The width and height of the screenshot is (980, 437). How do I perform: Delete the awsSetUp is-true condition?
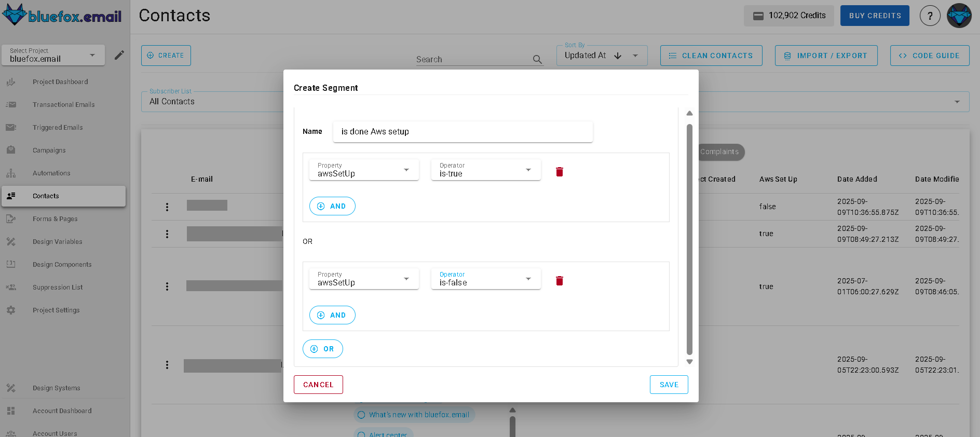(x=560, y=172)
